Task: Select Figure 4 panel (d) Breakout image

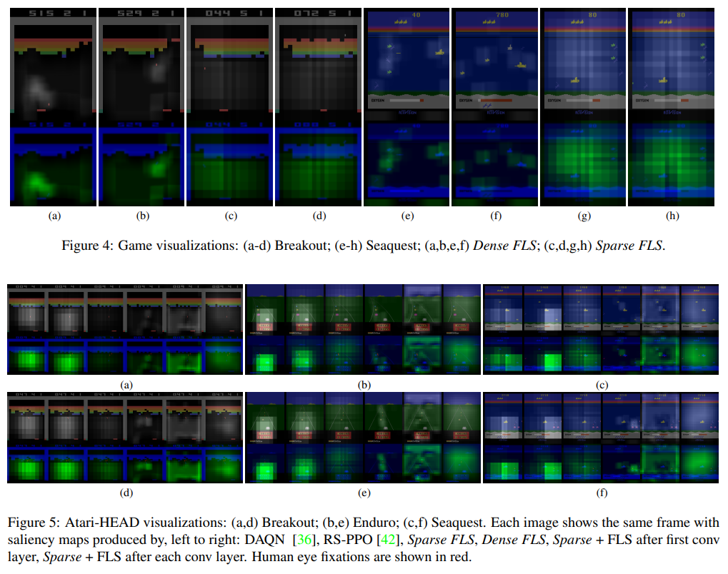Action: pos(318,107)
